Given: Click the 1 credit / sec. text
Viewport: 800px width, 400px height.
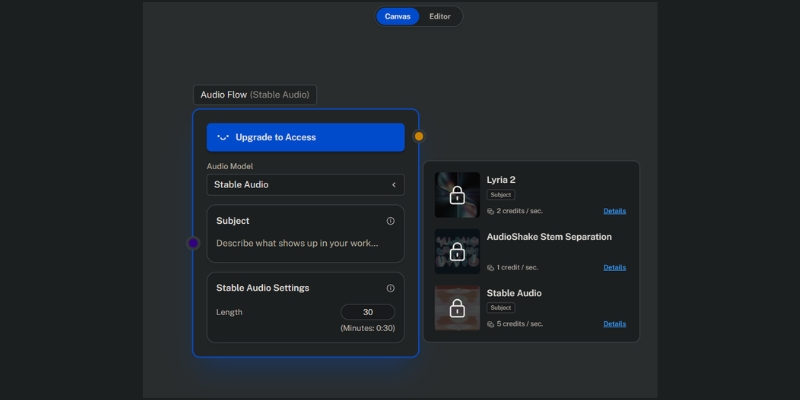Looking at the screenshot, I should tap(517, 267).
